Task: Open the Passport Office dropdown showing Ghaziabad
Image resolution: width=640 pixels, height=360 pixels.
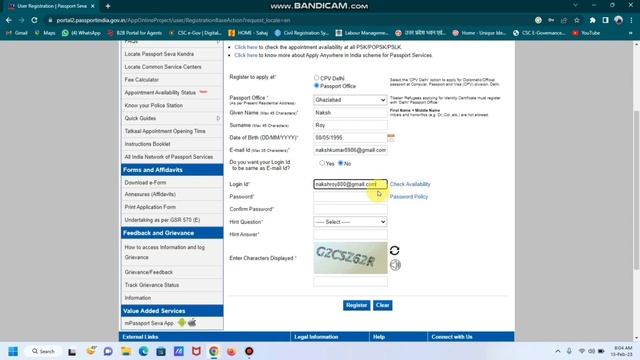Action: (350, 100)
